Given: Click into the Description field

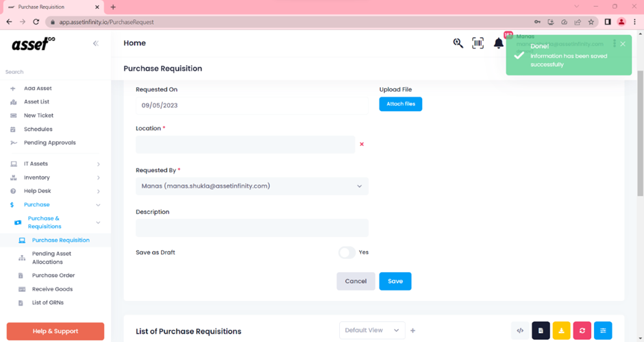Looking at the screenshot, I should [x=251, y=228].
